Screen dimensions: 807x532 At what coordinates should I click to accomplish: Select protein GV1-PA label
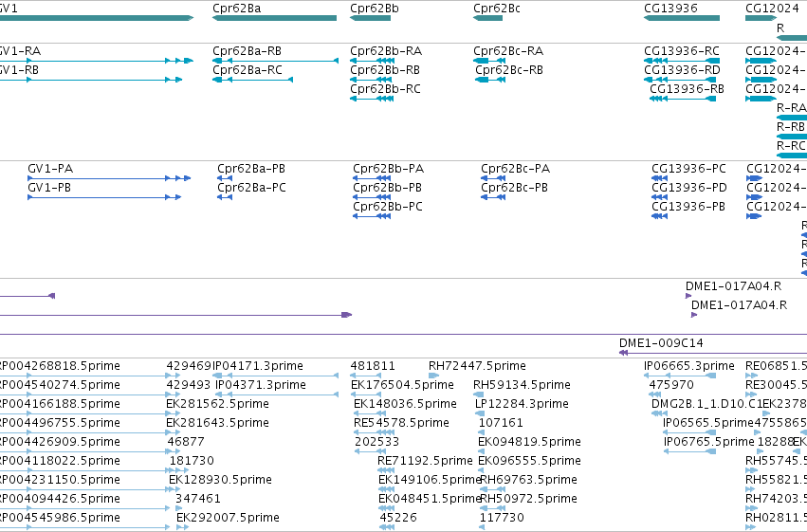pyautogui.click(x=50, y=169)
